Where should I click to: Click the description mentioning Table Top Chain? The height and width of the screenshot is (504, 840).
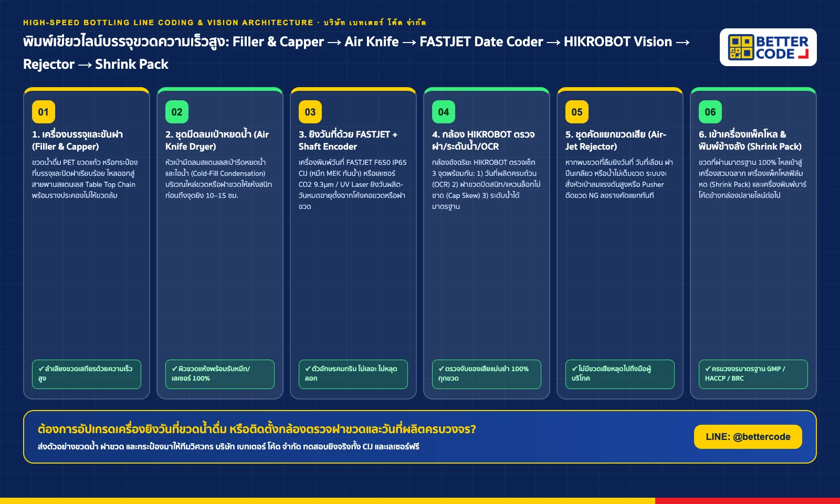pyautogui.click(x=85, y=179)
